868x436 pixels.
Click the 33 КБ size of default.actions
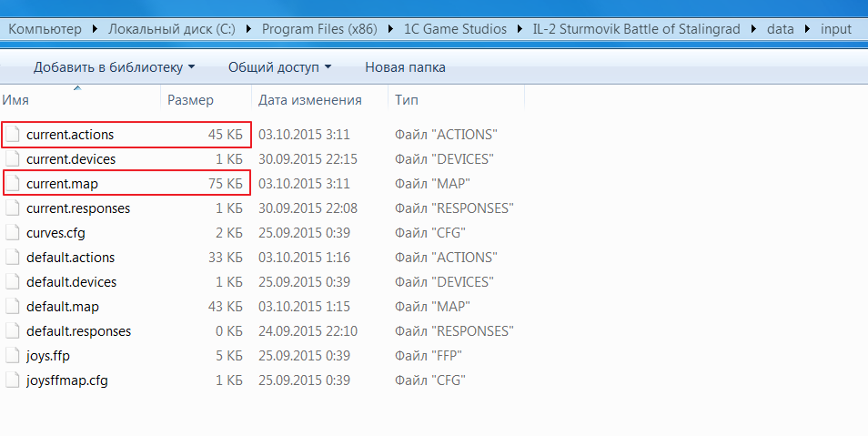coord(226,257)
